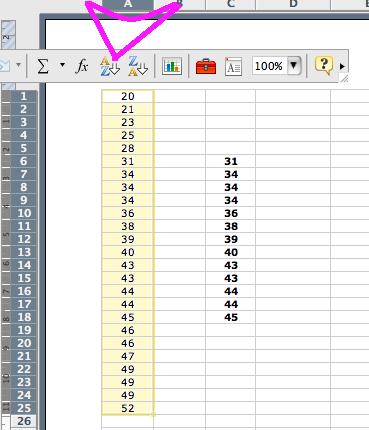The image size is (369, 430).
Task: Click cell A25 containing 52
Action: 128,408
